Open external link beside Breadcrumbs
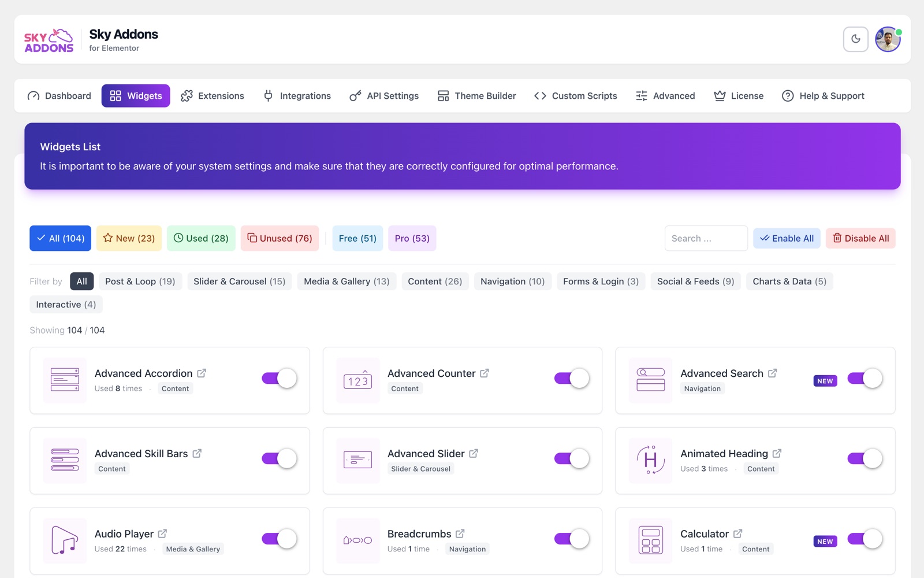 pos(460,533)
